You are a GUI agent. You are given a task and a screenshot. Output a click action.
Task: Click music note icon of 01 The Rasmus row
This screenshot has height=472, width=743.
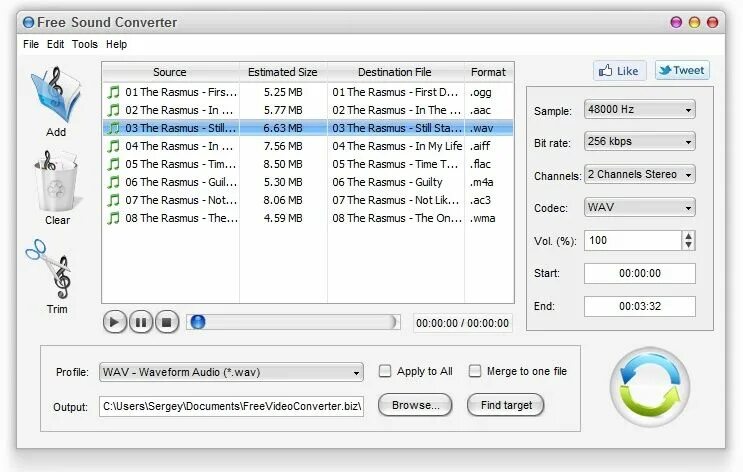point(113,92)
